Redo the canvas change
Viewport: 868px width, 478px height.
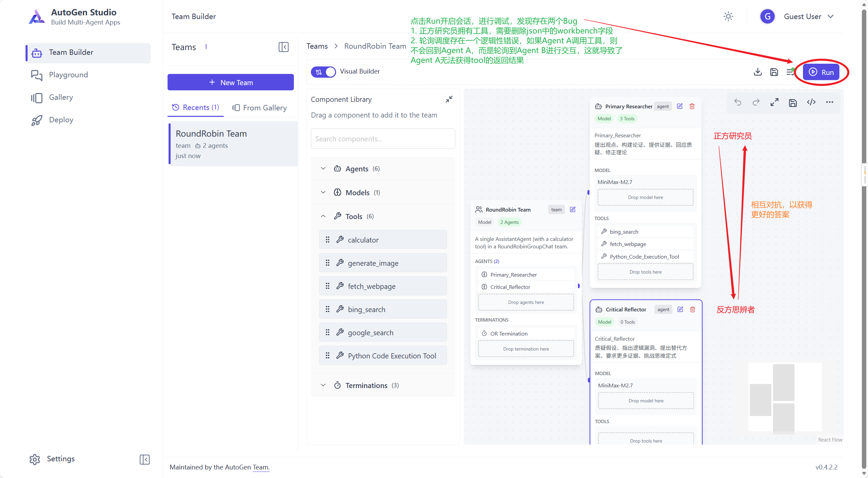coord(756,102)
